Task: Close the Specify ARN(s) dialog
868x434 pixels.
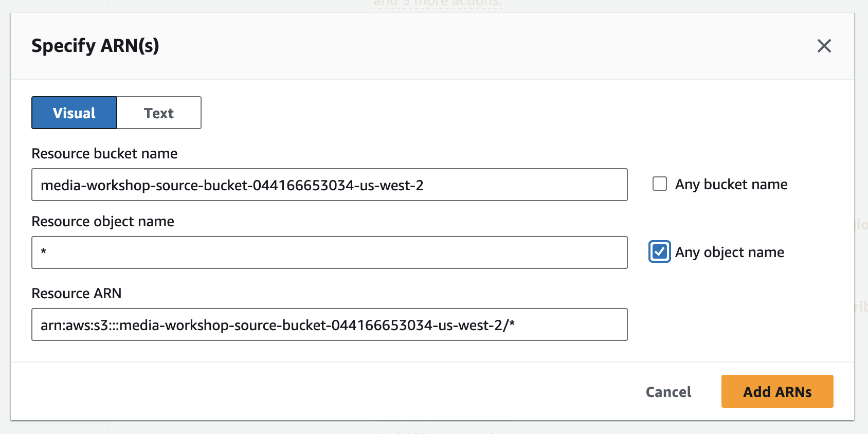Action: pos(824,46)
